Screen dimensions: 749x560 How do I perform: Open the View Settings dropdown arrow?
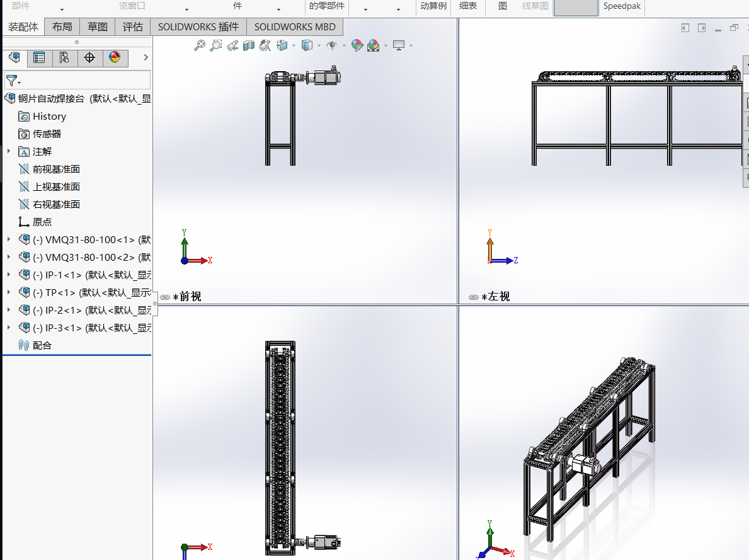pos(411,46)
